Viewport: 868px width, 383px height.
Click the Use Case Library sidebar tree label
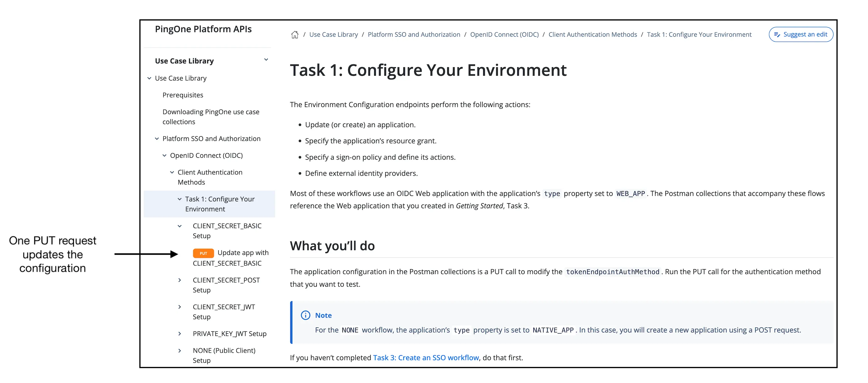(181, 78)
